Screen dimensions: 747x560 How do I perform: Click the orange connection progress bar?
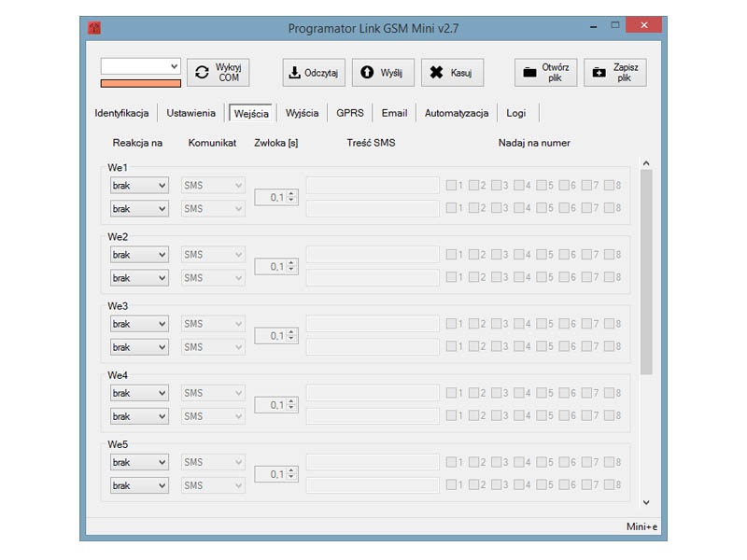tap(141, 84)
